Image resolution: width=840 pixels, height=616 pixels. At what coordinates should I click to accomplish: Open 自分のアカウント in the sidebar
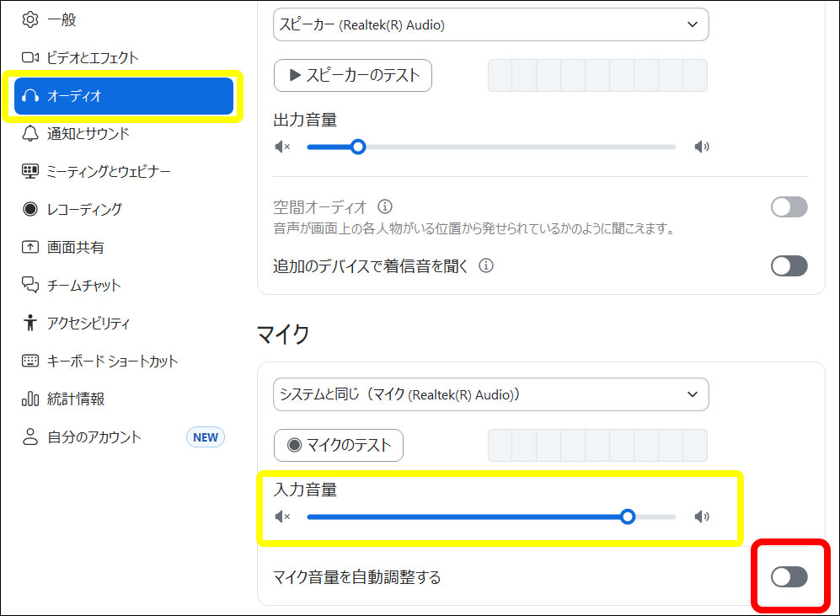point(94,437)
